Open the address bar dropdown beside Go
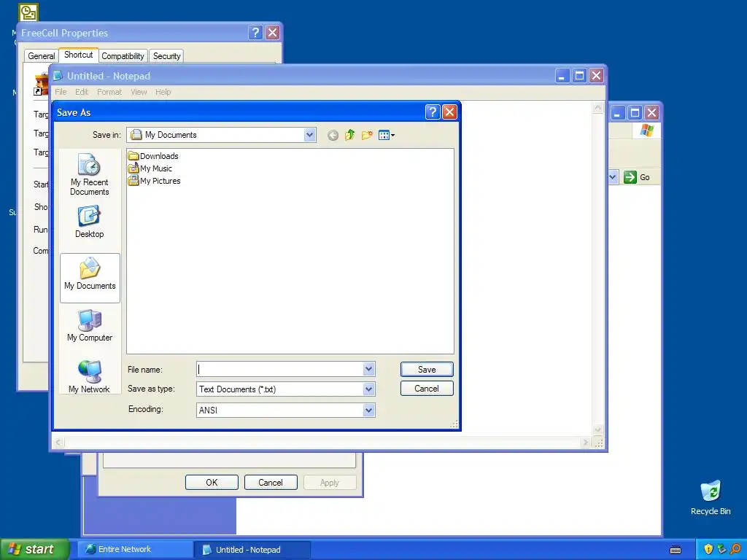 point(613,177)
